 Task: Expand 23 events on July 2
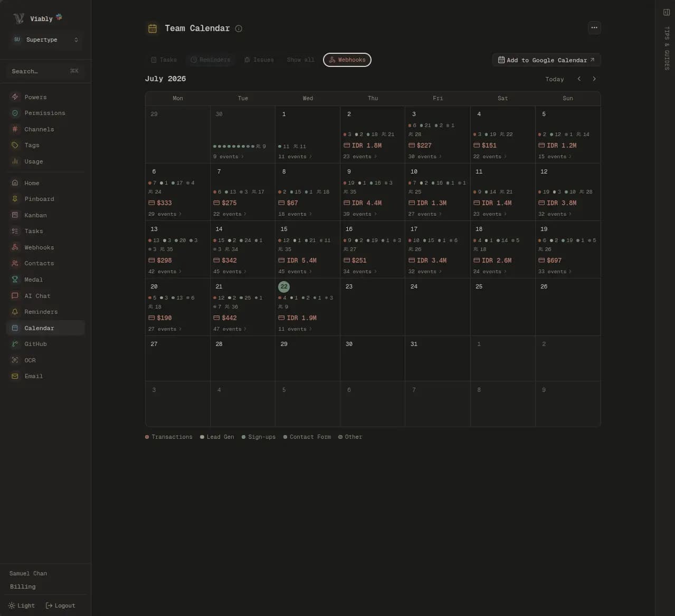click(360, 157)
